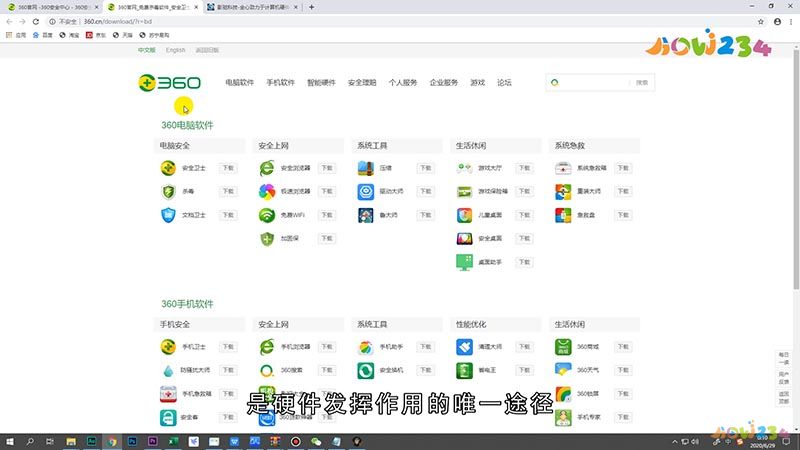This screenshot has height=450, width=800.
Task: Click the 驱动大师 icon
Action: pyautogui.click(x=366, y=191)
